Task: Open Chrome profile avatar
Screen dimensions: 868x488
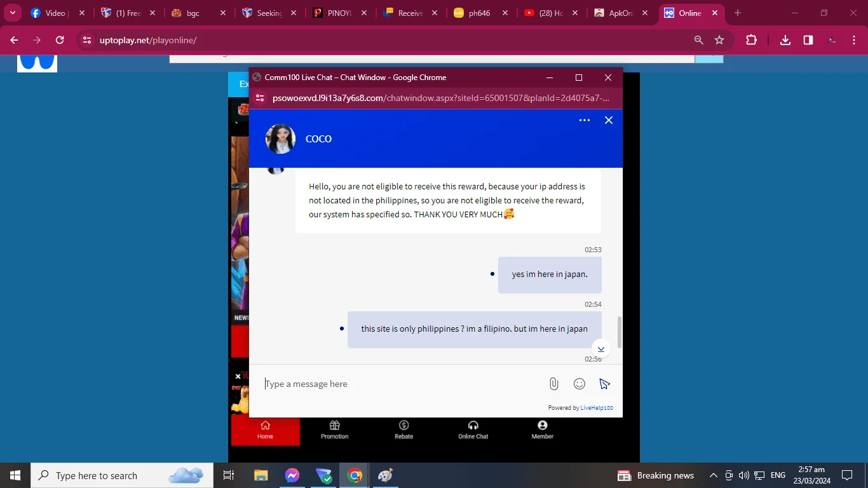Action: pos(832,40)
